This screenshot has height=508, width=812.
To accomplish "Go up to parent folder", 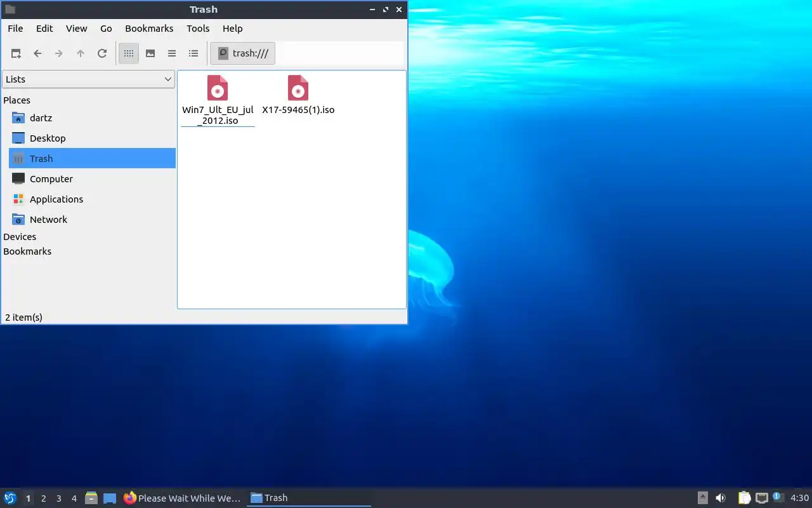I will click(x=81, y=53).
